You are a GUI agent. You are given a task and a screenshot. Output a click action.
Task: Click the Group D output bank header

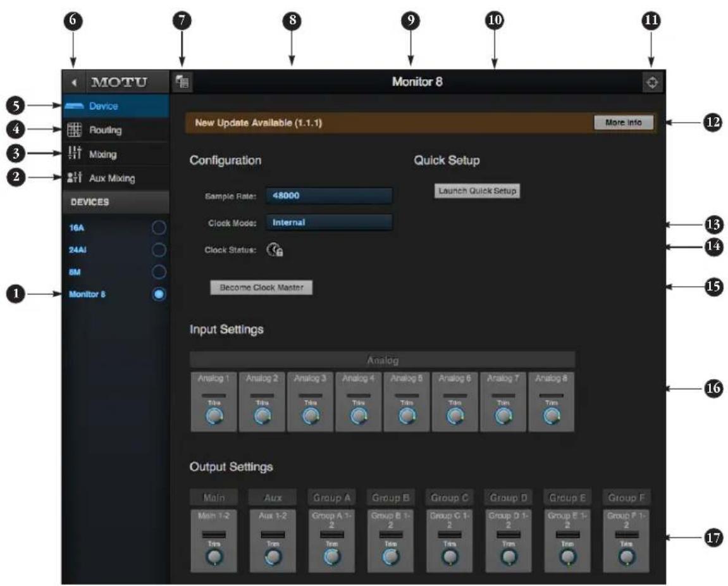(x=509, y=497)
